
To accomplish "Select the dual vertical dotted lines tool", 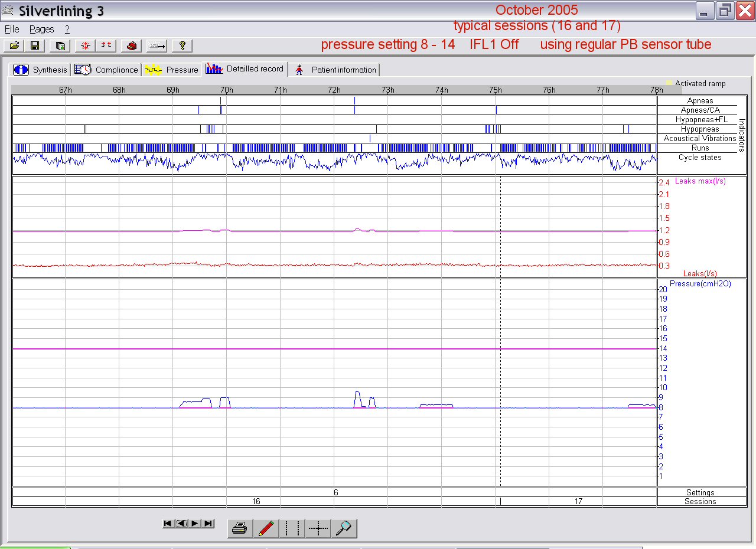I will (292, 528).
